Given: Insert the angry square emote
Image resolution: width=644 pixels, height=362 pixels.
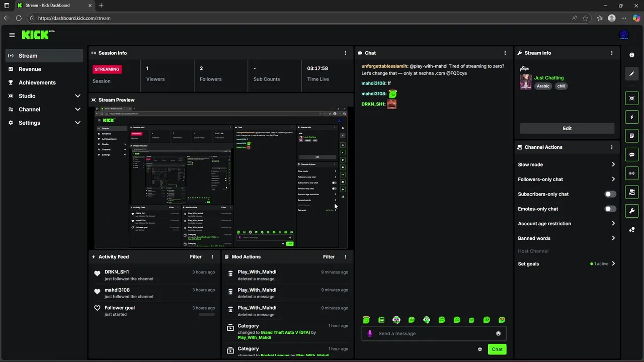Looking at the screenshot, I should pyautogui.click(x=381, y=320).
